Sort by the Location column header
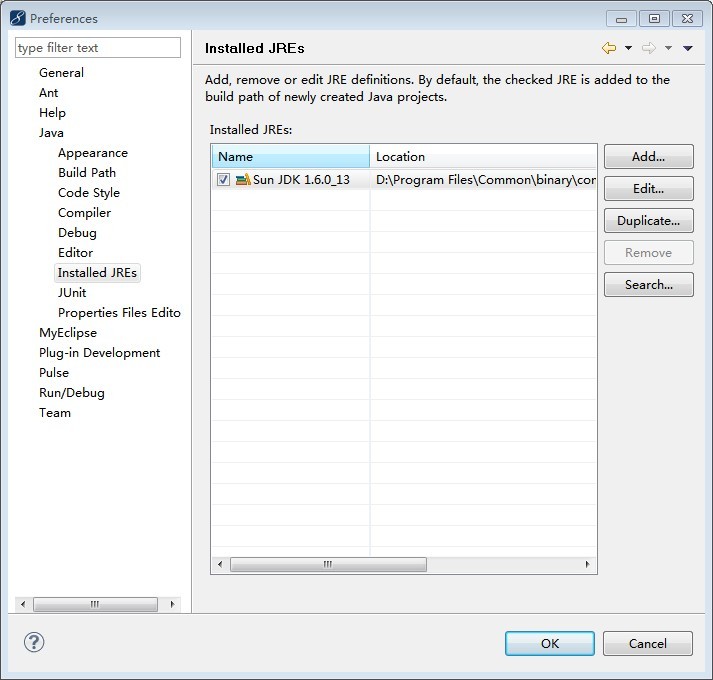Screen dimensions: 713x680 (x=483, y=156)
